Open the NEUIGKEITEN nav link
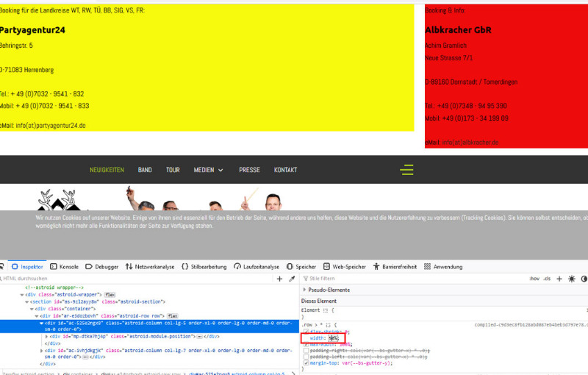This screenshot has height=375, width=588. pyautogui.click(x=107, y=170)
